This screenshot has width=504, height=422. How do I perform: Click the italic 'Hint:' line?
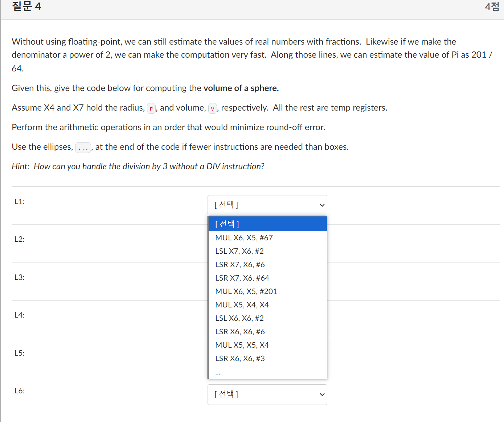(138, 166)
